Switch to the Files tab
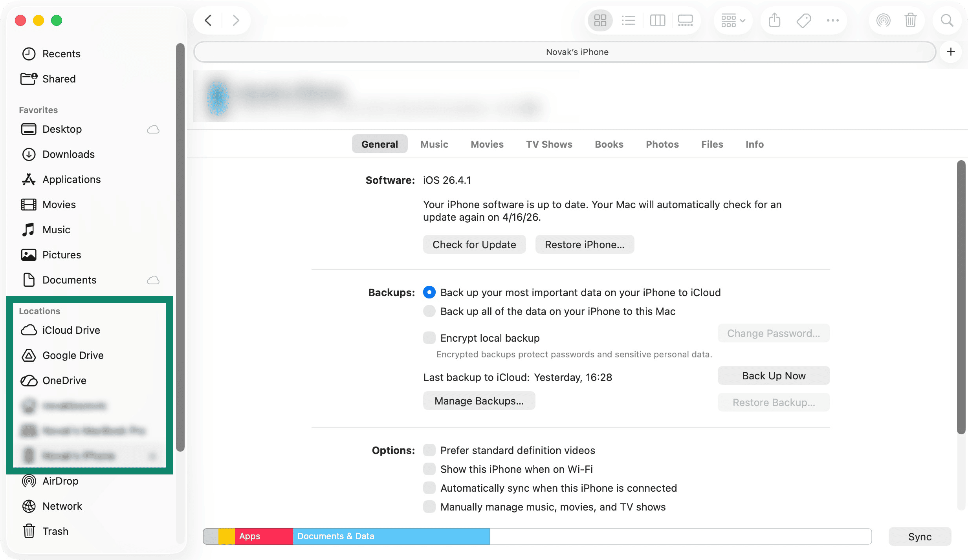 pyautogui.click(x=712, y=144)
